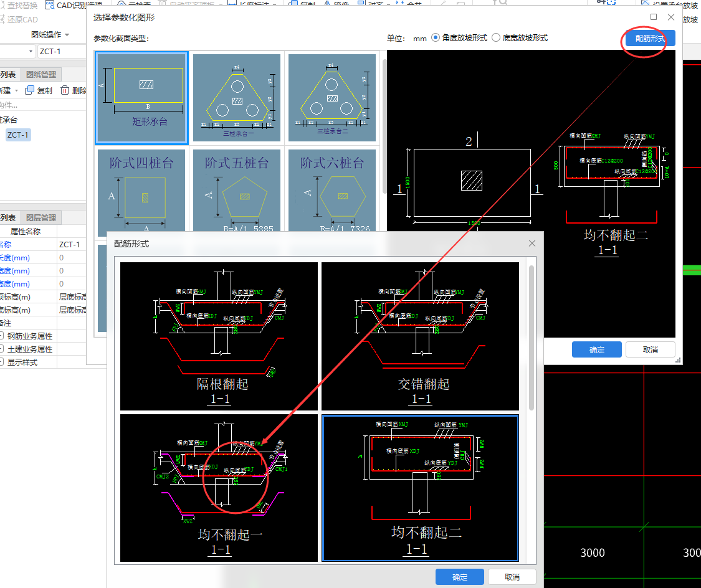
Task: Click the 复制 copy icon in component list
Action: coord(29,90)
